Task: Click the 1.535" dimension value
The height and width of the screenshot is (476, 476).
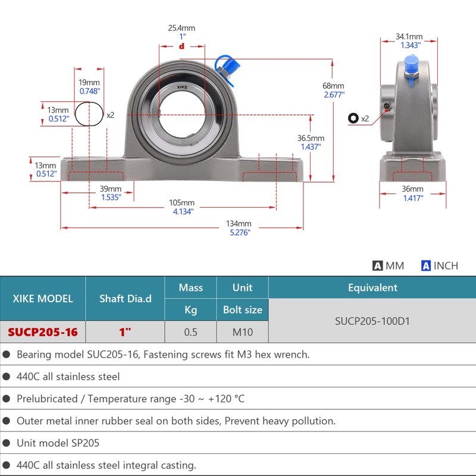Action: [x=111, y=198]
